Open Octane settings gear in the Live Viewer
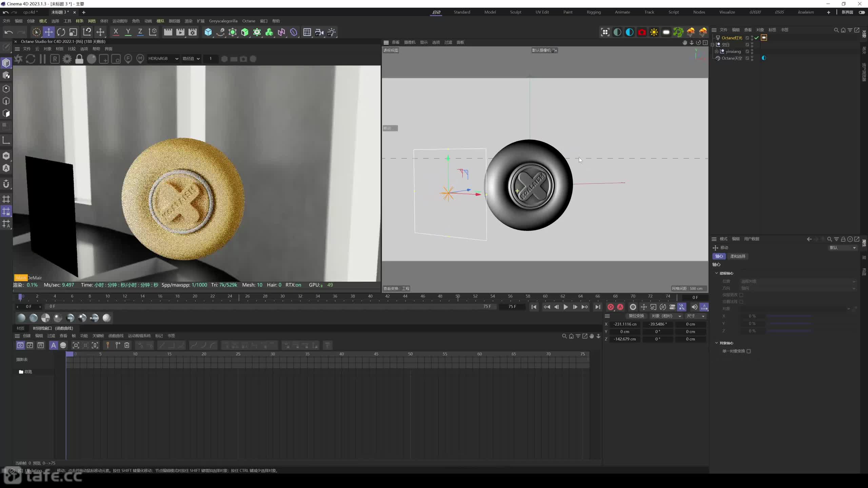The width and height of the screenshot is (868, 488). pos(67,59)
